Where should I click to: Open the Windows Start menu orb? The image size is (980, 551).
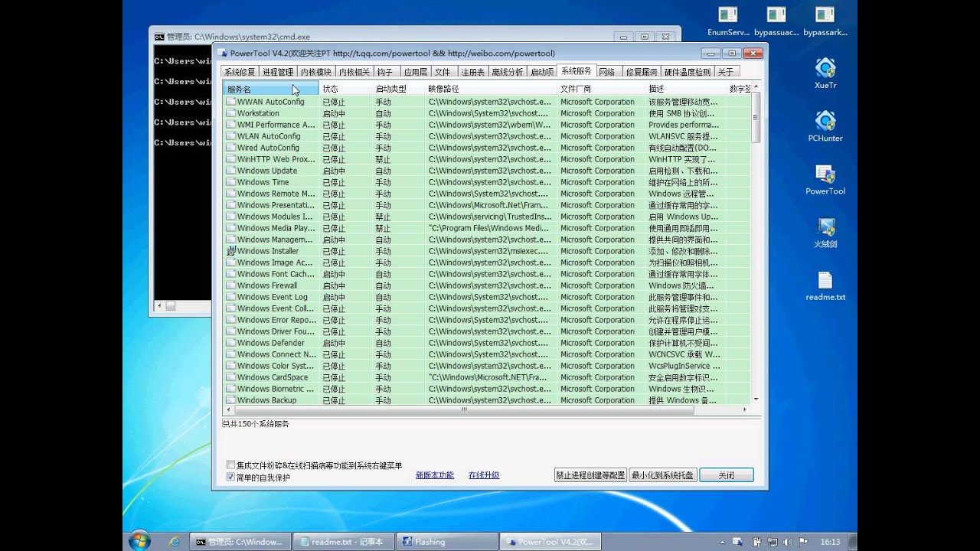click(140, 540)
